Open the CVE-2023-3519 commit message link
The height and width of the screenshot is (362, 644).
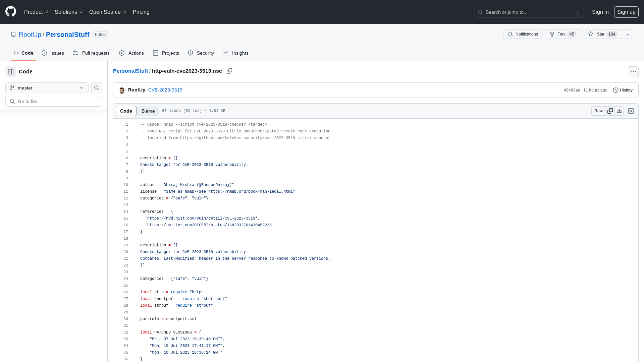(x=165, y=90)
